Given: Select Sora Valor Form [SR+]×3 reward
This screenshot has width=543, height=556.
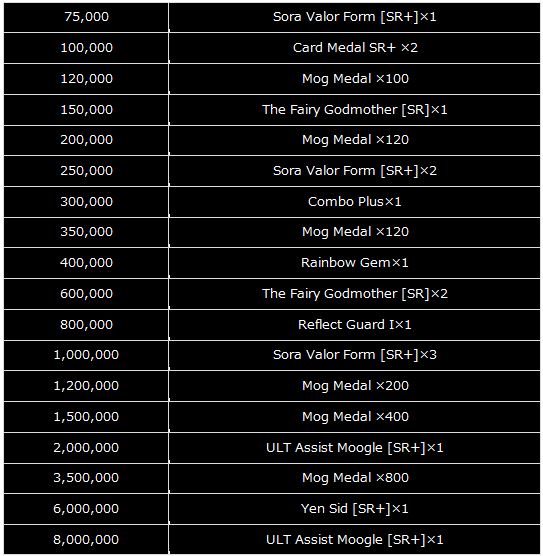Looking at the screenshot, I should [x=355, y=355].
